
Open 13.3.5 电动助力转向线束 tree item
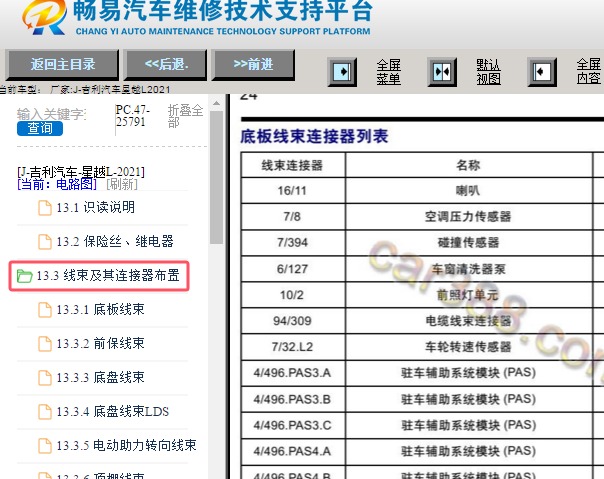(126, 445)
